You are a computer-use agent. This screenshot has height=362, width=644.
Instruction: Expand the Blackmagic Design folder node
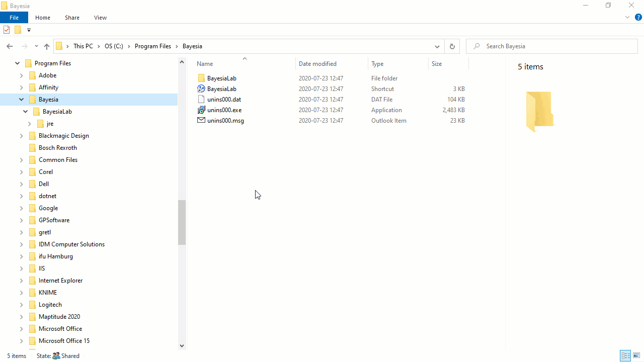(22, 136)
